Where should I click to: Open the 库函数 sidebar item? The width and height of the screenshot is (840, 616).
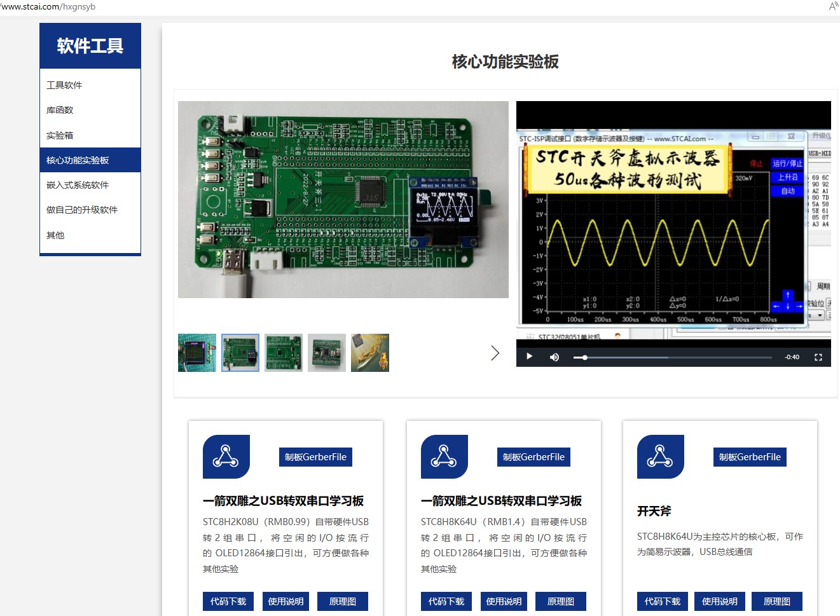point(90,110)
